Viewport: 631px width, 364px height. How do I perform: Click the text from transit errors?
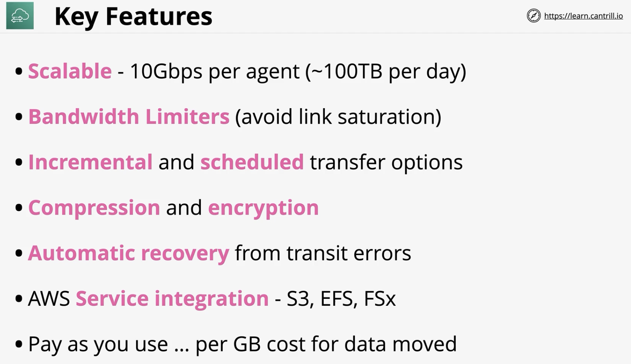click(323, 253)
